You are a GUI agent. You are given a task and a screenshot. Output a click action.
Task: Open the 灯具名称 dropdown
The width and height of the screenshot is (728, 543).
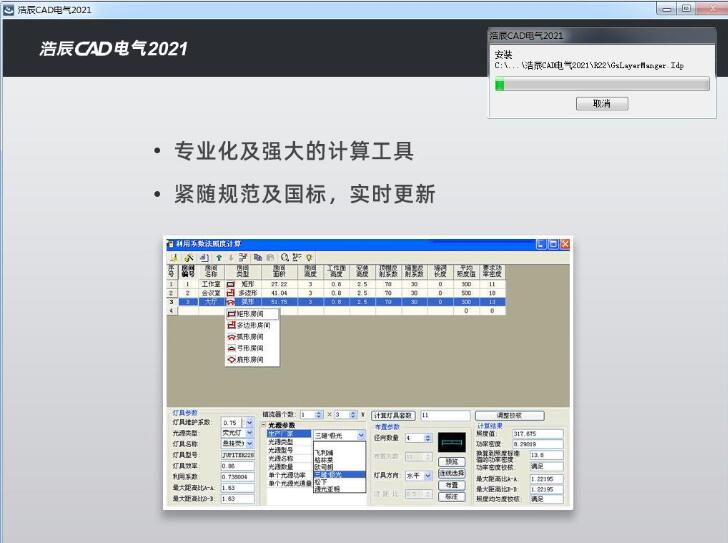[249, 444]
